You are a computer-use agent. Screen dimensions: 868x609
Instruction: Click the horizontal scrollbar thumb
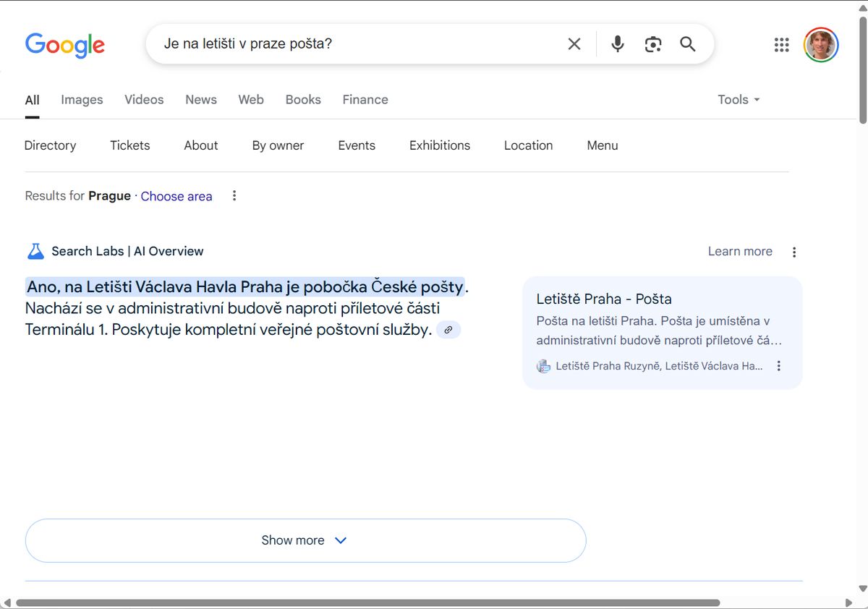(x=367, y=602)
